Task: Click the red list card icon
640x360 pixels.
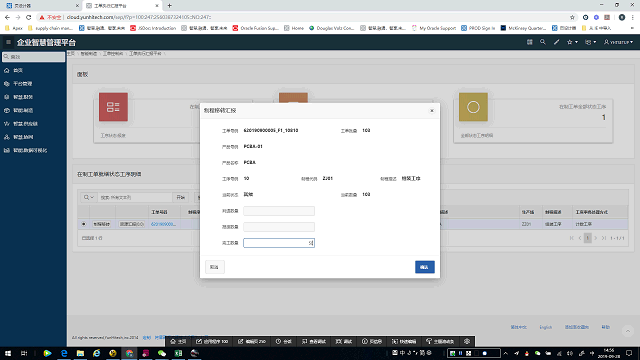Action: (113, 107)
